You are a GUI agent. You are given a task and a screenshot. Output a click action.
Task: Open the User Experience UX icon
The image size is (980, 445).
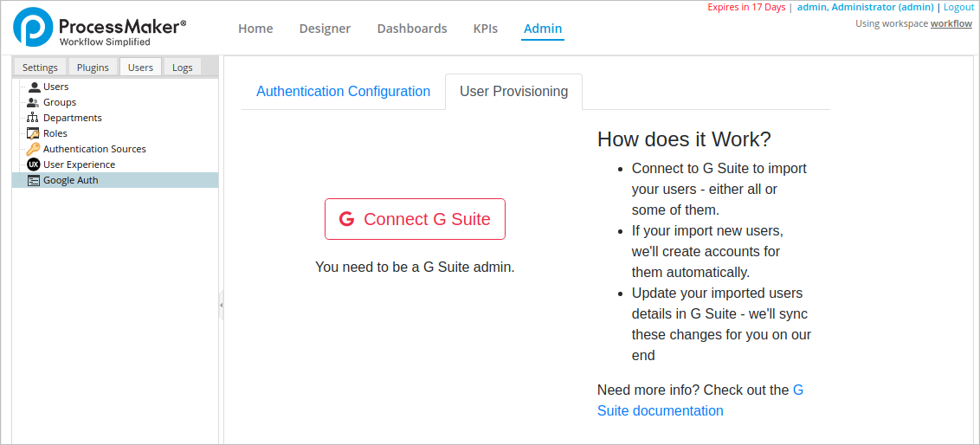[x=34, y=164]
